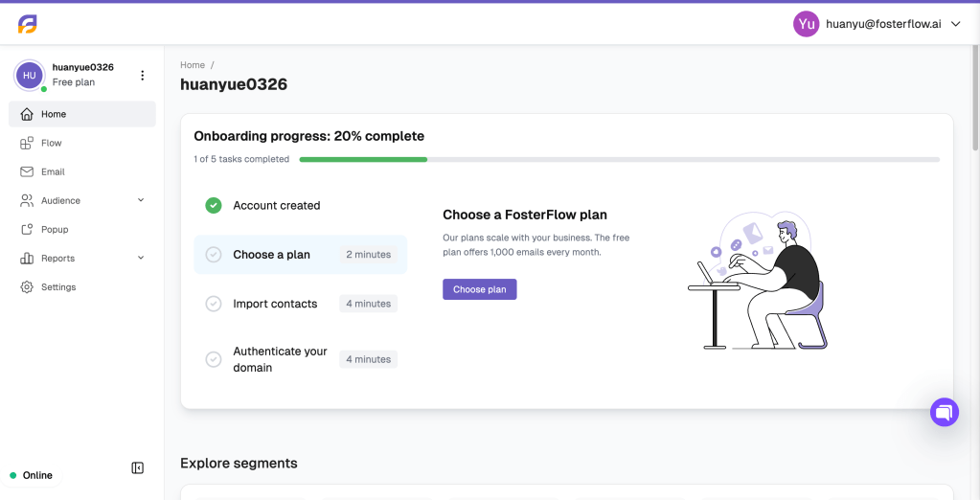This screenshot has height=500, width=980.
Task: Click the Choose a plan step checkmark
Action: [214, 255]
